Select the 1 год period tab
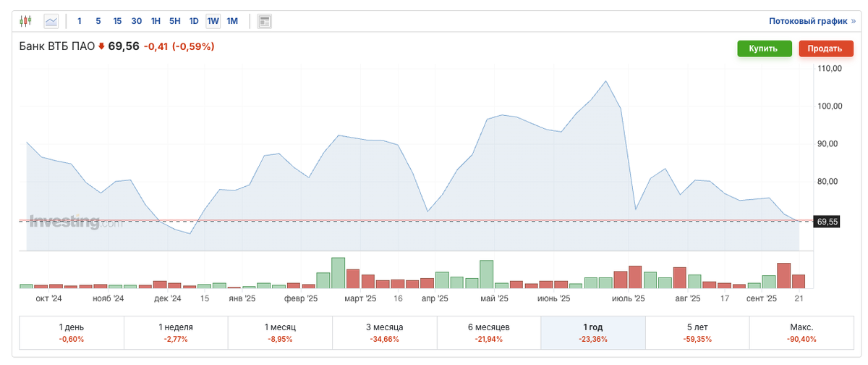This screenshot has height=365, width=868. pyautogui.click(x=592, y=332)
